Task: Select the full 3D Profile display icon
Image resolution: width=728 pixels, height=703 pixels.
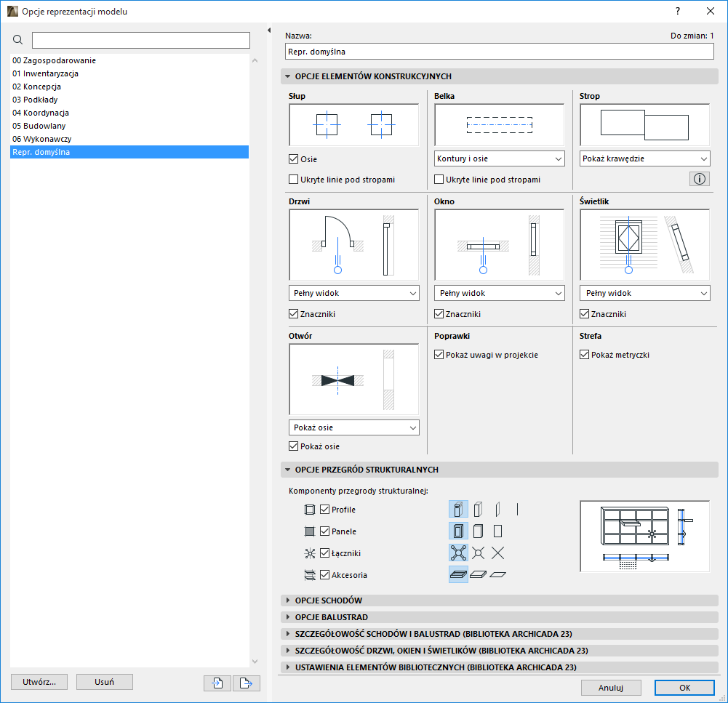Action: (458, 509)
